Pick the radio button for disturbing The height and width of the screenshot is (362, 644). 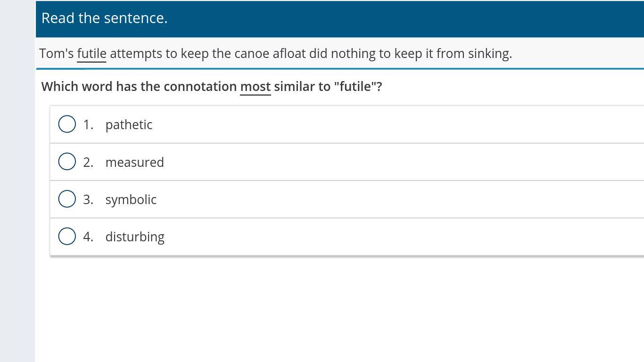[67, 236]
